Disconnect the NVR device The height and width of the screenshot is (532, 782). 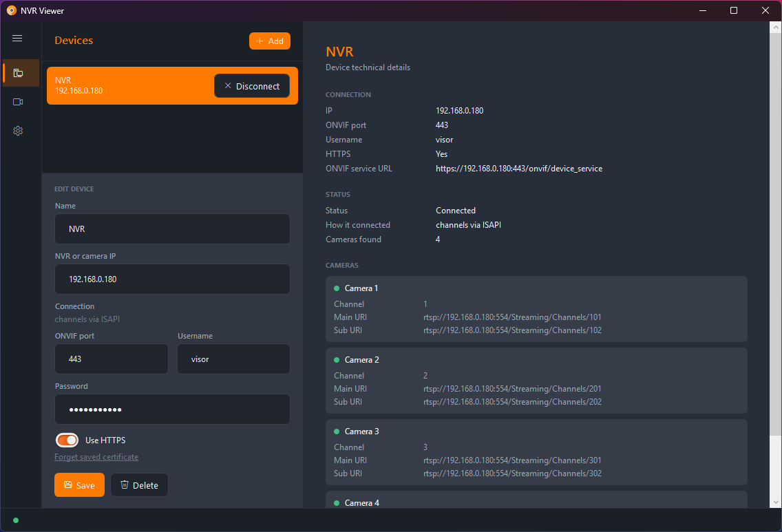252,86
